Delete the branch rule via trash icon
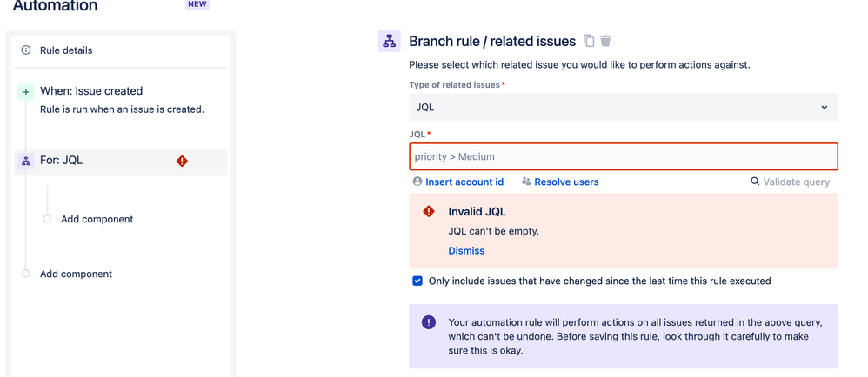The width and height of the screenshot is (868, 377). coord(605,41)
